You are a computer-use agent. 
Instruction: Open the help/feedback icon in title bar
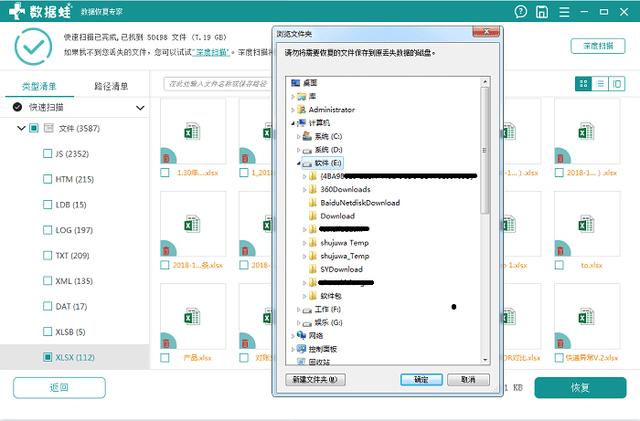pos(521,11)
